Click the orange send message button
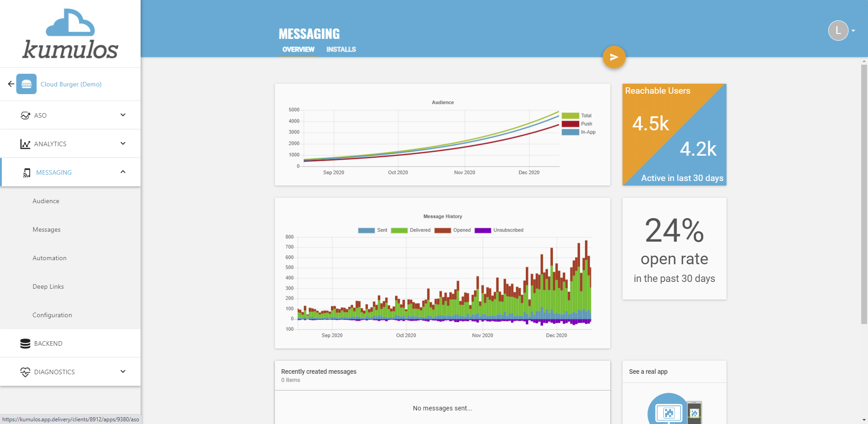 (x=614, y=57)
